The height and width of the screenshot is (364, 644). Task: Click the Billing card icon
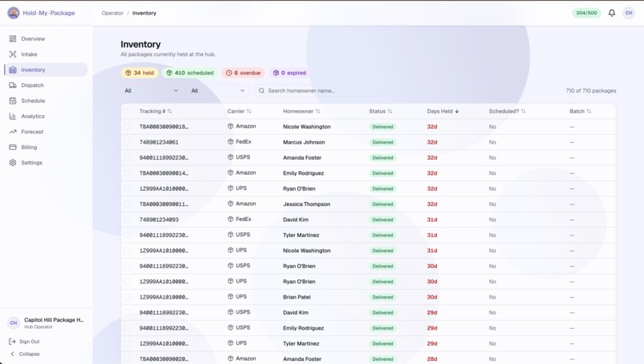[13, 147]
